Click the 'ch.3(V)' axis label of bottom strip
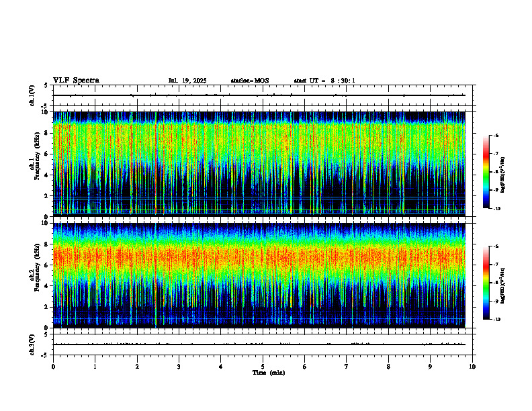 point(32,345)
